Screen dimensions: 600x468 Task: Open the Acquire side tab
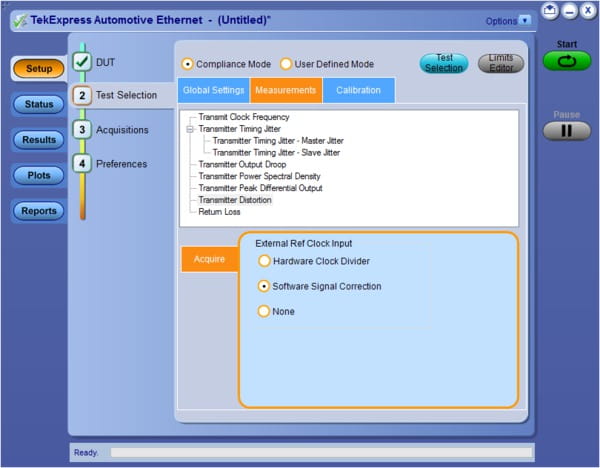tap(209, 259)
